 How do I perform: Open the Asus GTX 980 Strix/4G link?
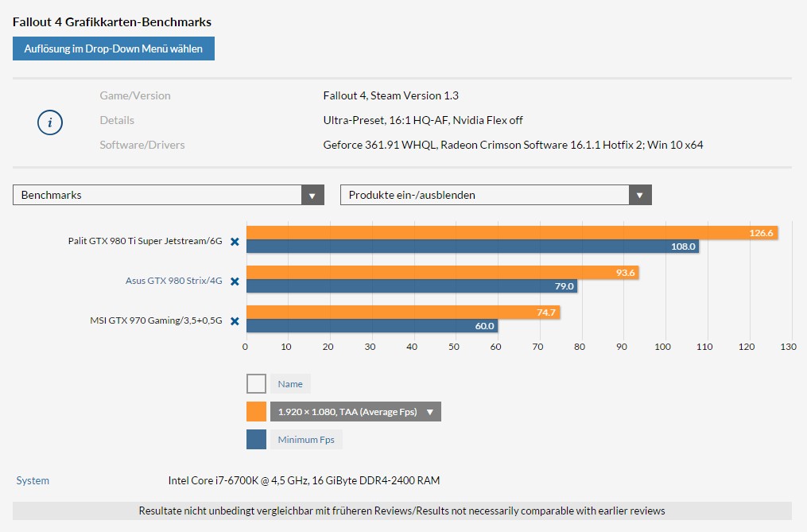[174, 281]
